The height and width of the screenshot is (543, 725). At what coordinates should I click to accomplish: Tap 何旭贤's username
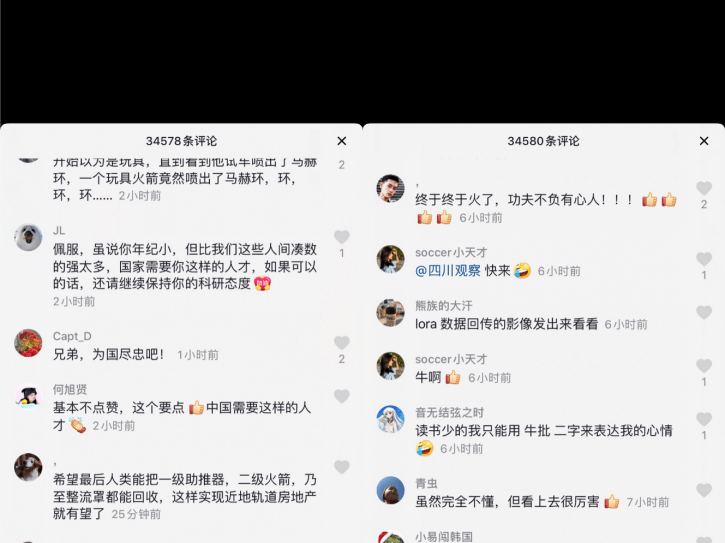pos(70,389)
